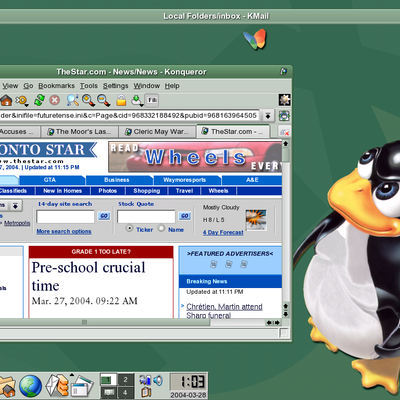Open the Tools menu
This screenshot has width=400, height=400.
click(x=89, y=86)
